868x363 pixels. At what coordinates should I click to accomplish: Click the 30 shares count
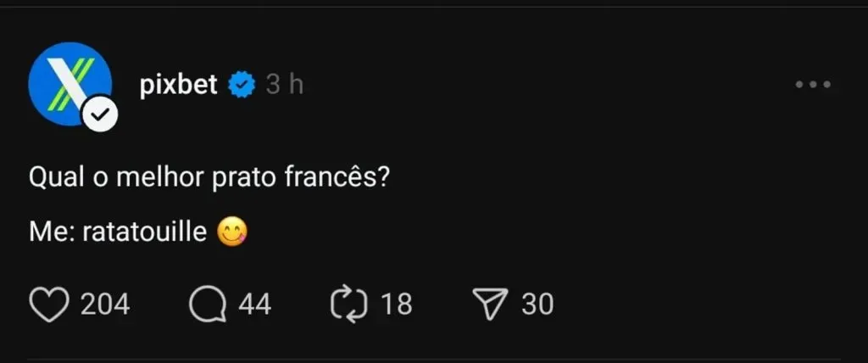pos(537,304)
